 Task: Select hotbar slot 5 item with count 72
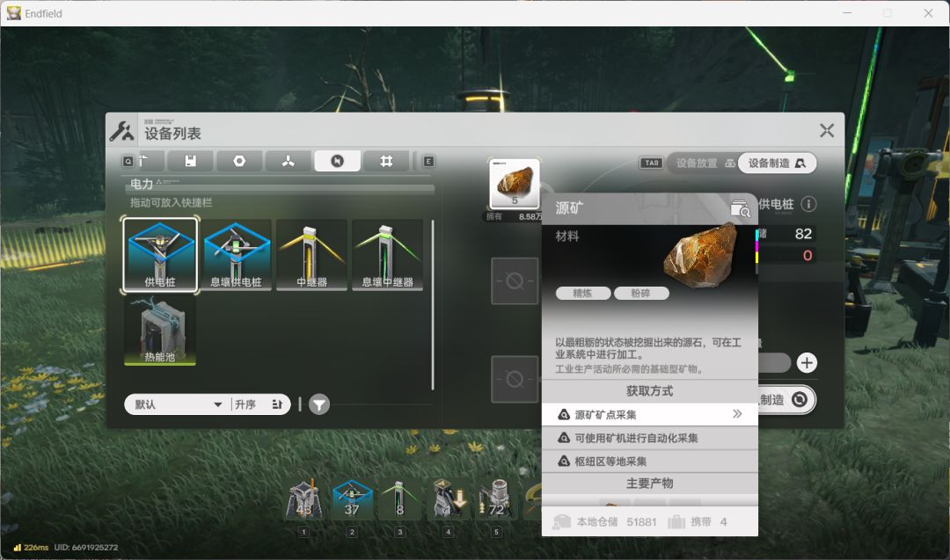[x=496, y=500]
